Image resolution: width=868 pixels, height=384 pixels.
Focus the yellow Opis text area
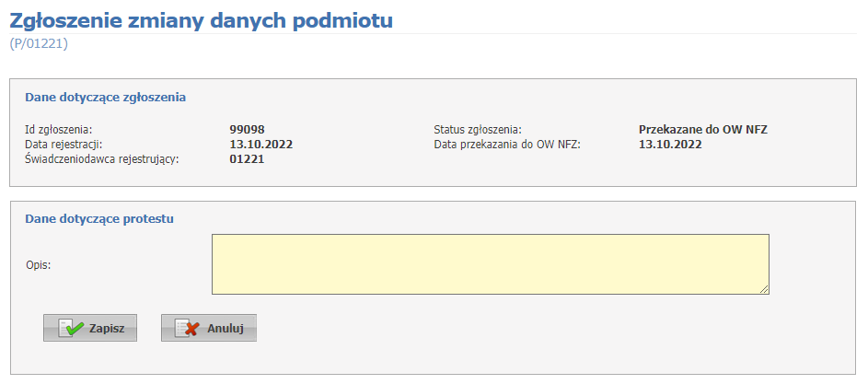tap(491, 264)
